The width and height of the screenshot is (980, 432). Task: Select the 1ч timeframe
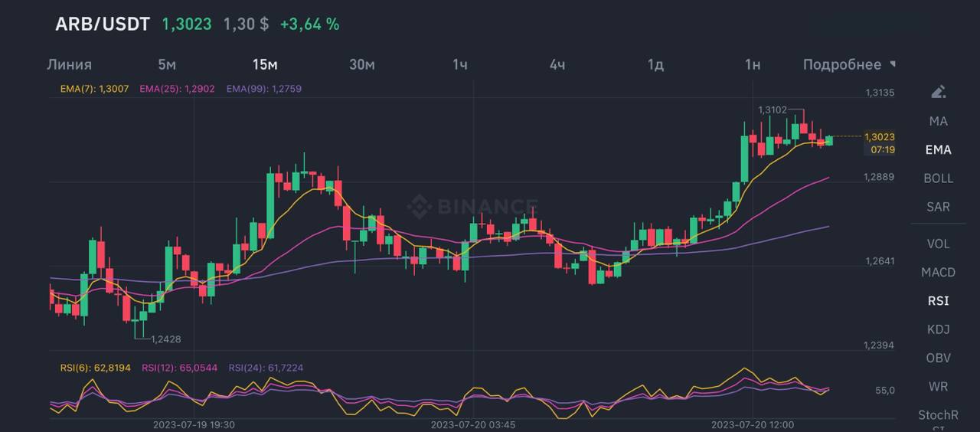pos(459,64)
